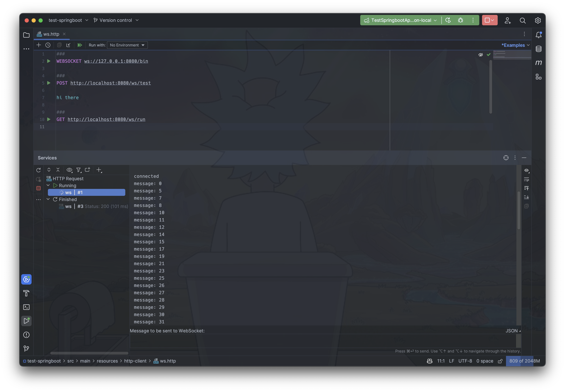Toggle the inspections eye in the editor
The width and height of the screenshot is (565, 392).
coord(480,55)
